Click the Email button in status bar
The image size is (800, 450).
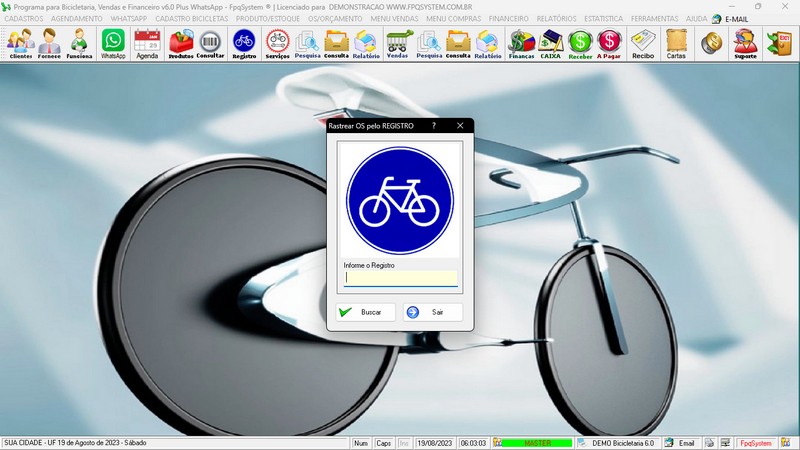(681, 443)
